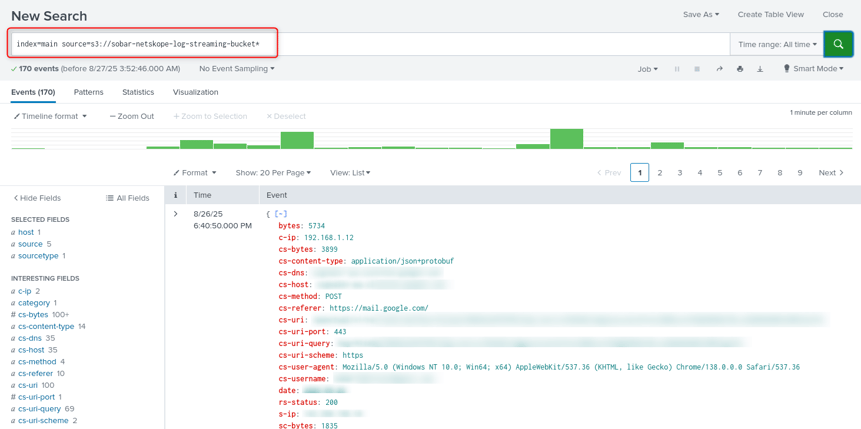Select the cs-referer field in sidebar
The image size is (861, 429).
pos(36,374)
